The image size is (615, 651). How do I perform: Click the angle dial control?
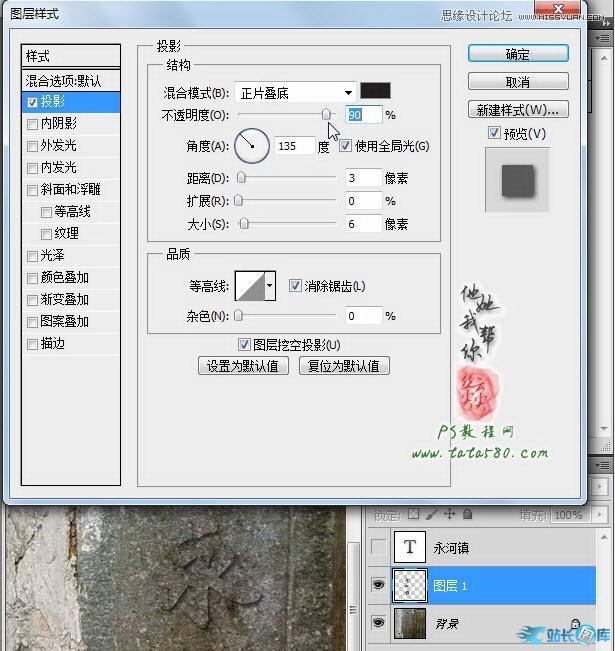(252, 146)
